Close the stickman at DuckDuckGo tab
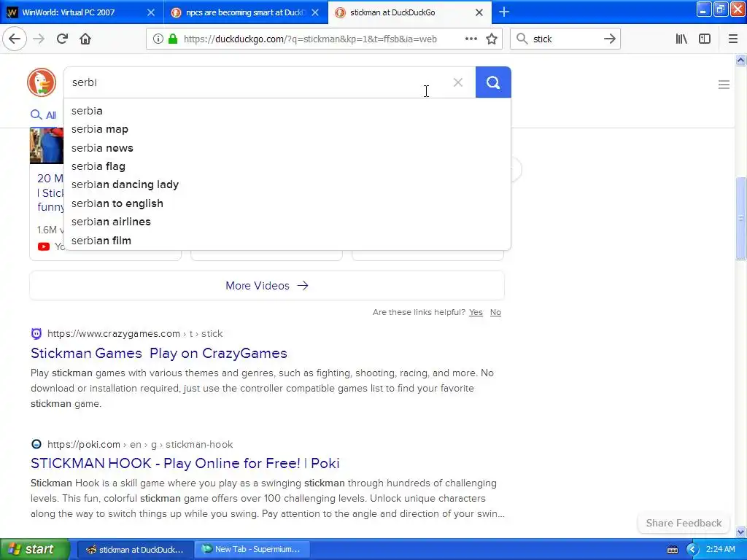The height and width of the screenshot is (560, 747). 479,12
